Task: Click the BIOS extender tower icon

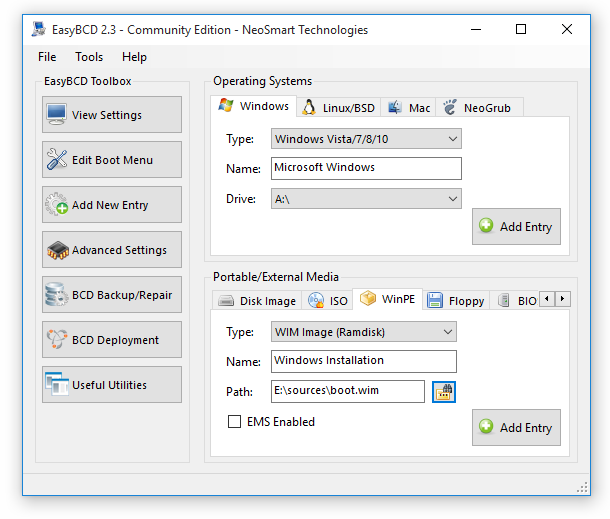Action: [504, 300]
